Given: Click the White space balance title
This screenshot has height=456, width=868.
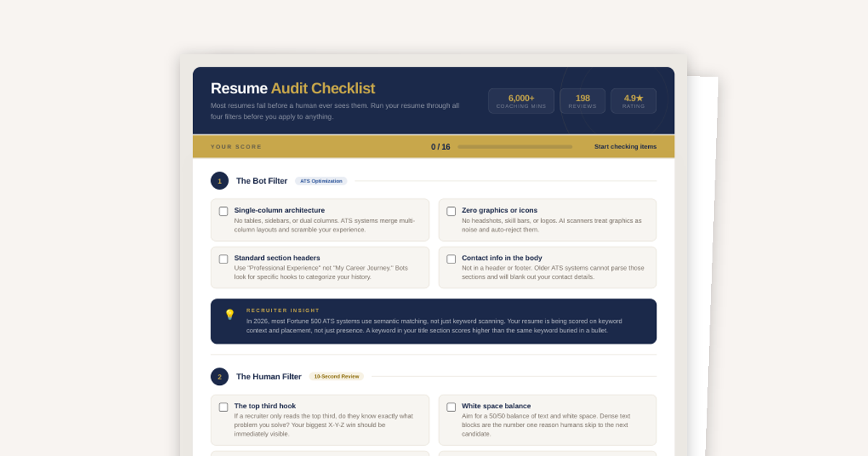Looking at the screenshot, I should pyautogui.click(x=496, y=406).
